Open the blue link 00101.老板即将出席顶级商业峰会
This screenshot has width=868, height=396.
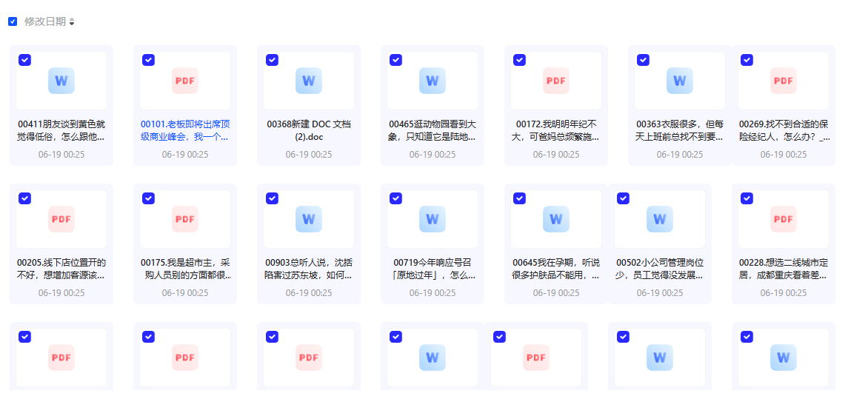click(185, 130)
